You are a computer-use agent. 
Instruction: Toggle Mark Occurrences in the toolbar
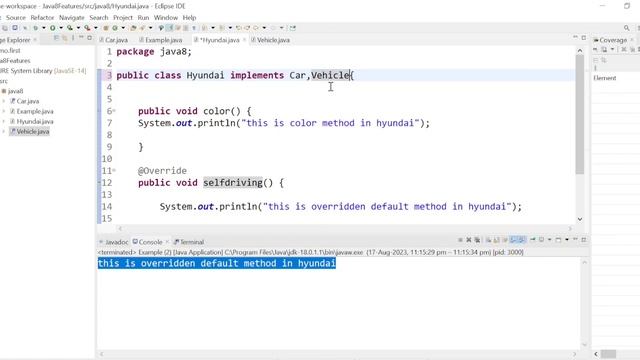pos(170,28)
